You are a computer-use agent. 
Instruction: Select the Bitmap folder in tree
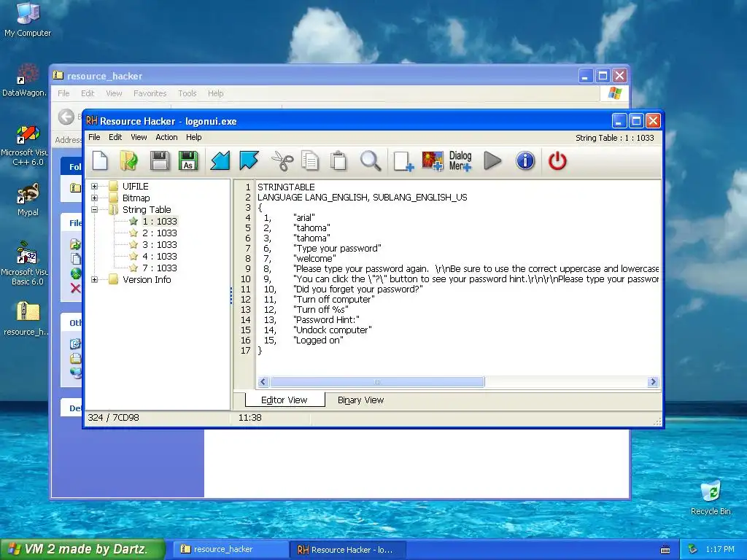[x=136, y=198]
